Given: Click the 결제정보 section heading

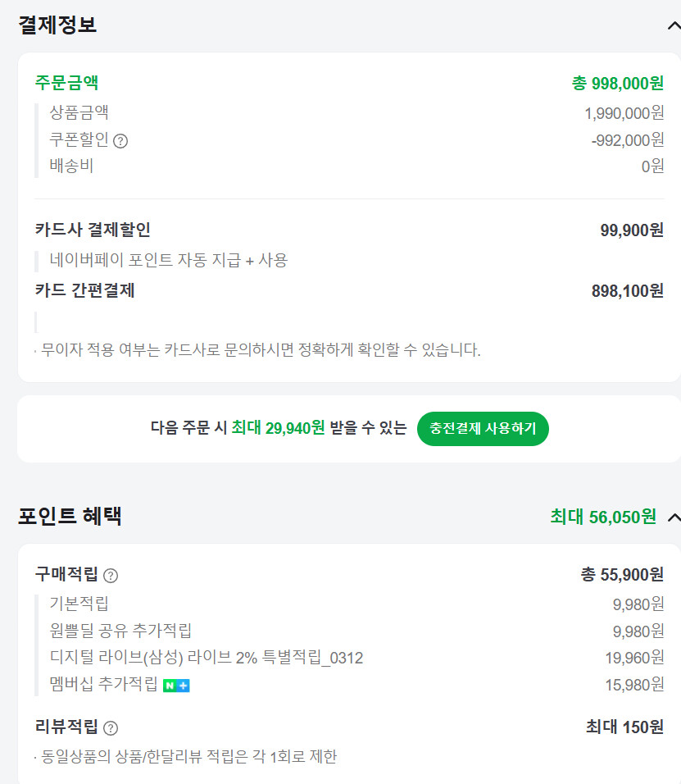Looking at the screenshot, I should pyautogui.click(x=57, y=25).
